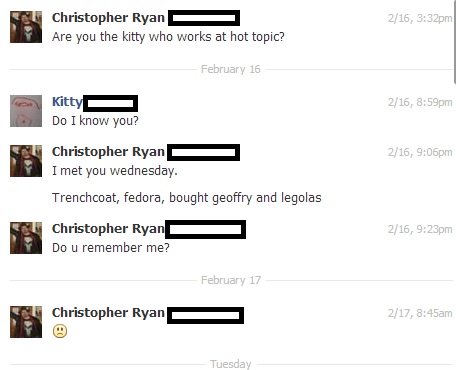Screen dimensions: 456x370
Task: Click avatar beside 'Do u remember me?'
Action: (x=26, y=238)
